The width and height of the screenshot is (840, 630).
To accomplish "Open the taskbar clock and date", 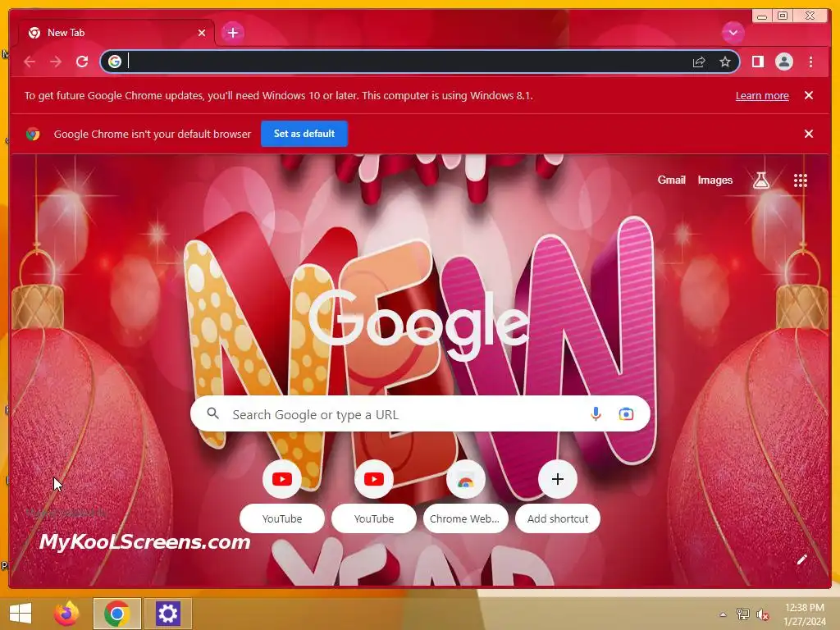I will pyautogui.click(x=804, y=614).
